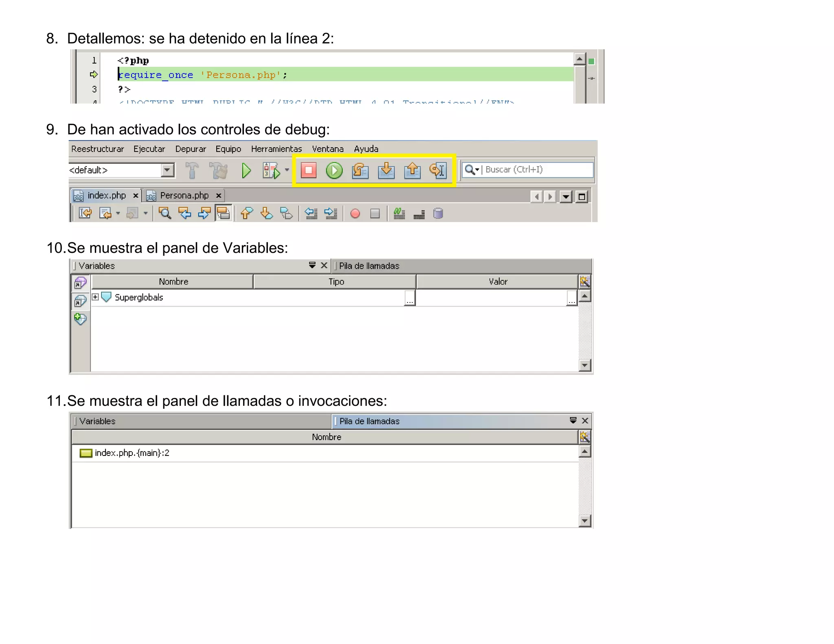Click the Step Into debug icon
Viewport: 834px width, 644px height.
386,170
